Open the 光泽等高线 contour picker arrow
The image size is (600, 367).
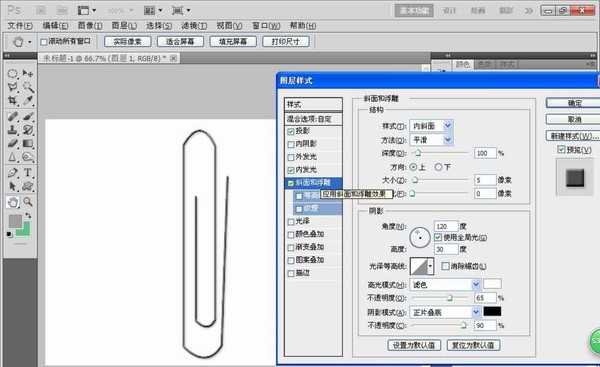[x=431, y=266]
